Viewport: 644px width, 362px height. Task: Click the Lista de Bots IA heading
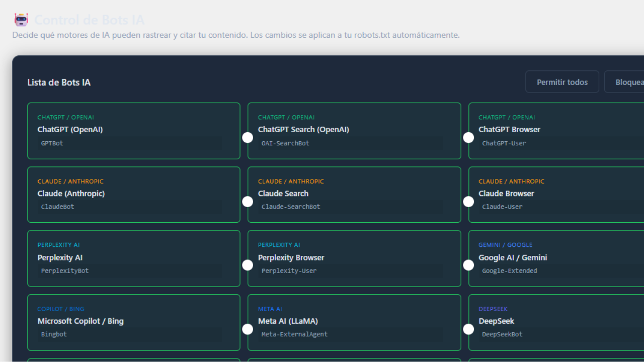59,82
